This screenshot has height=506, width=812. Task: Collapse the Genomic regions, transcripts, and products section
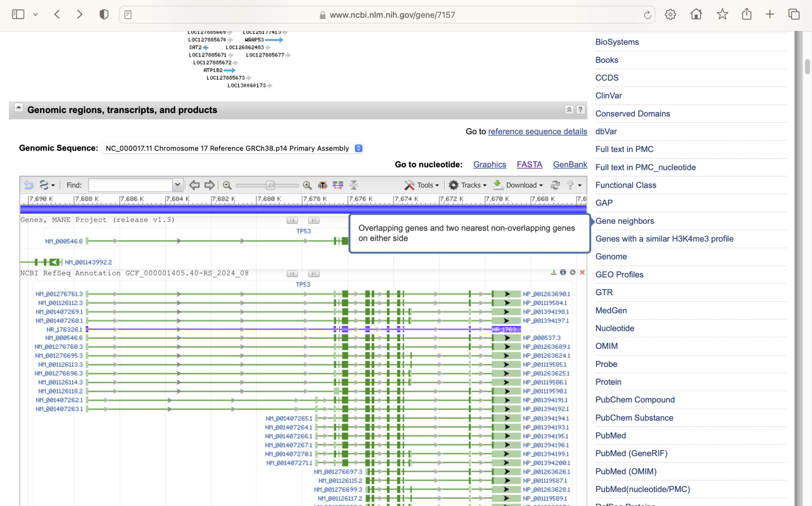tap(18, 107)
